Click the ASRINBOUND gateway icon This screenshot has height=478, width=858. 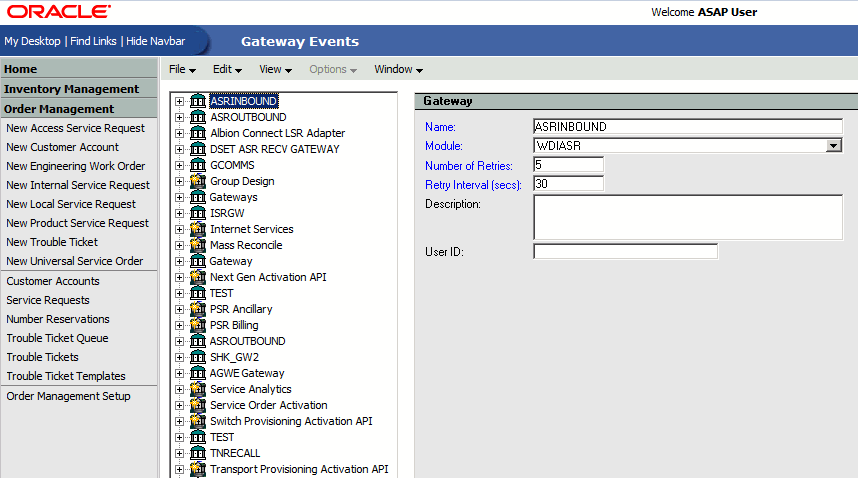198,101
